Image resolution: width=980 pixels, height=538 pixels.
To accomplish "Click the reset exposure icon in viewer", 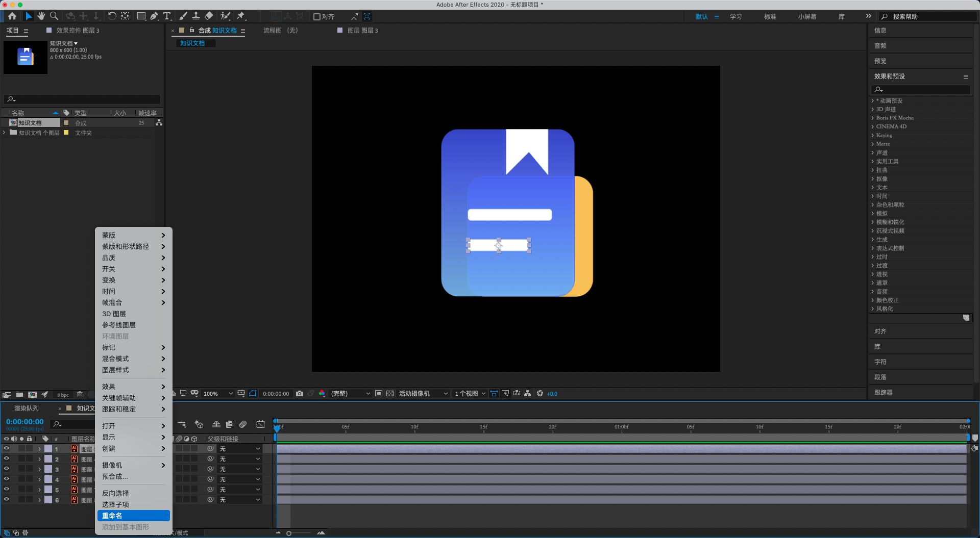I will pos(540,394).
